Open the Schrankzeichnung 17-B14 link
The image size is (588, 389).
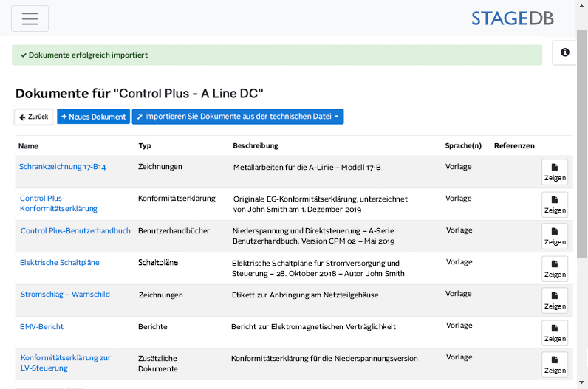click(x=63, y=167)
